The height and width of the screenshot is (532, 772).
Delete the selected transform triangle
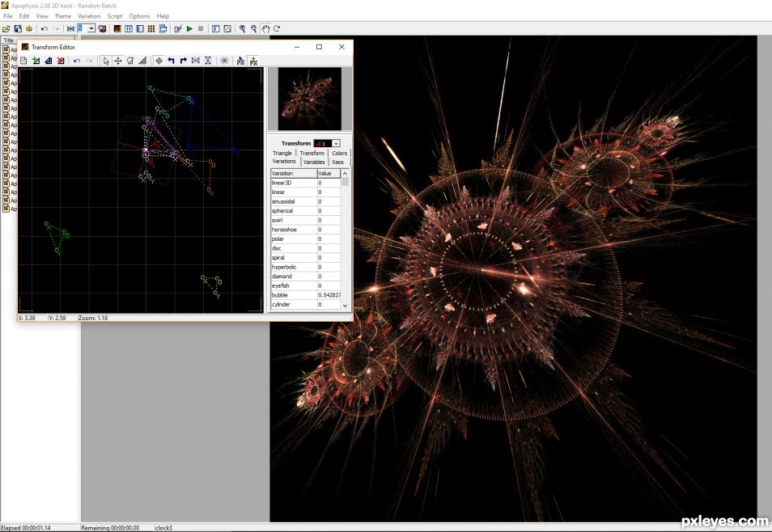point(61,61)
